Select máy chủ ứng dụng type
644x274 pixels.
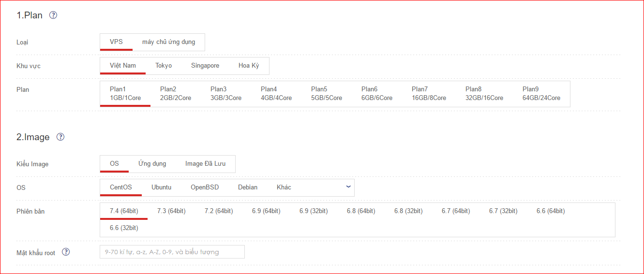[169, 42]
